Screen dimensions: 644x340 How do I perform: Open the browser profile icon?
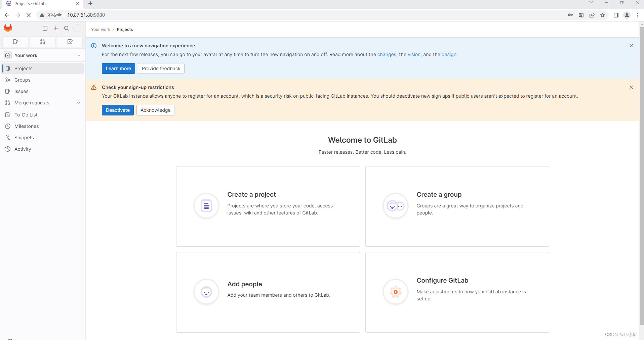(x=627, y=15)
